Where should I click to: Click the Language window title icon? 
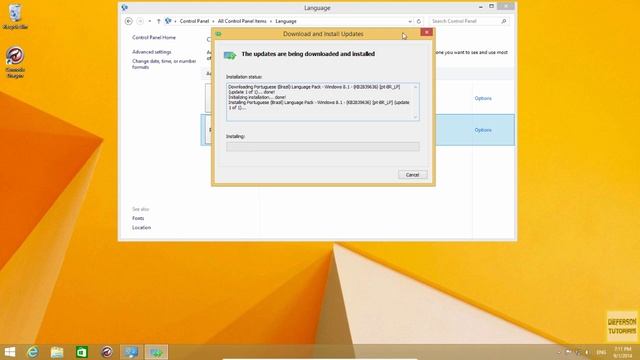tap(124, 7)
